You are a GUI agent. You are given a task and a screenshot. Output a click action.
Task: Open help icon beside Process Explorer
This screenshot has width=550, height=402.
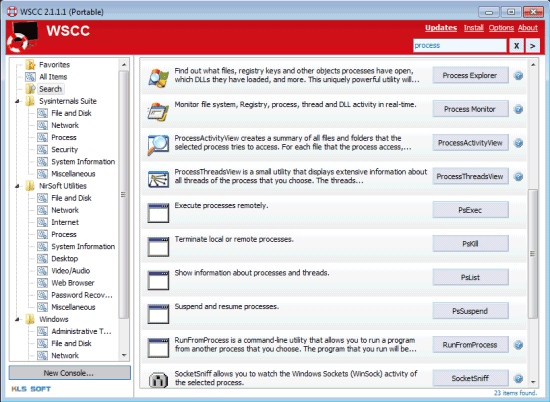coord(518,75)
